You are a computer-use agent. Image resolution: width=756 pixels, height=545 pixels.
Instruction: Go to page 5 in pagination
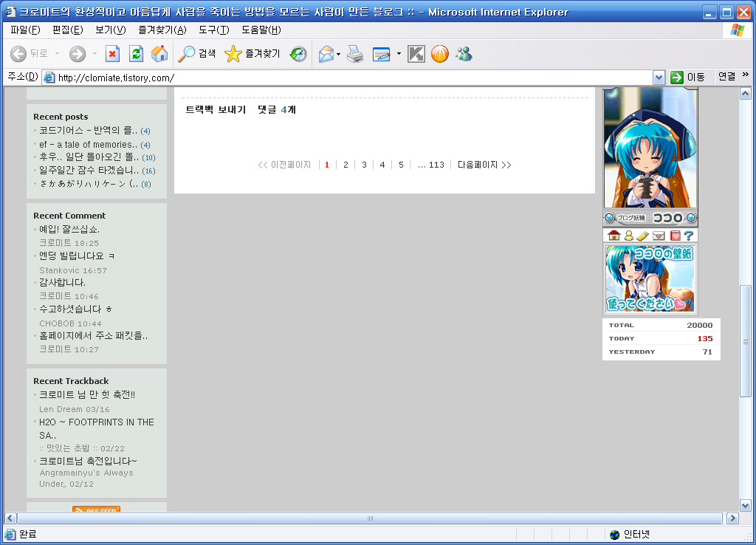[x=401, y=165]
